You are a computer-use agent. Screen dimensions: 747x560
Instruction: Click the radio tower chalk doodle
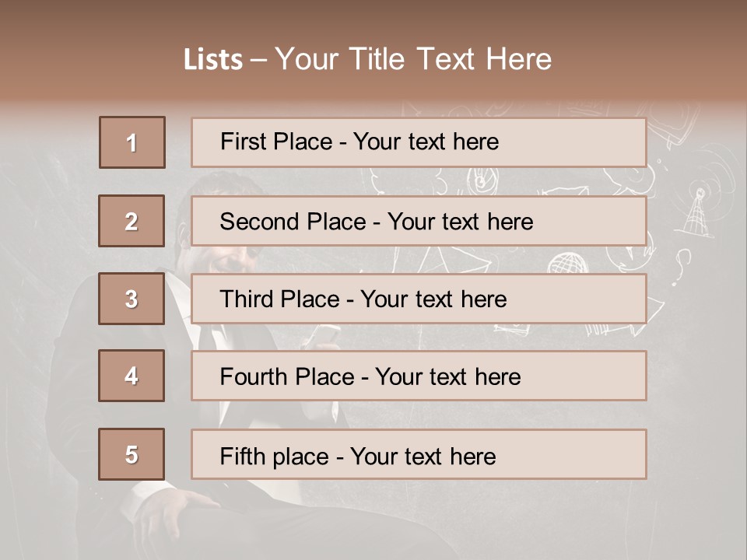tap(694, 212)
